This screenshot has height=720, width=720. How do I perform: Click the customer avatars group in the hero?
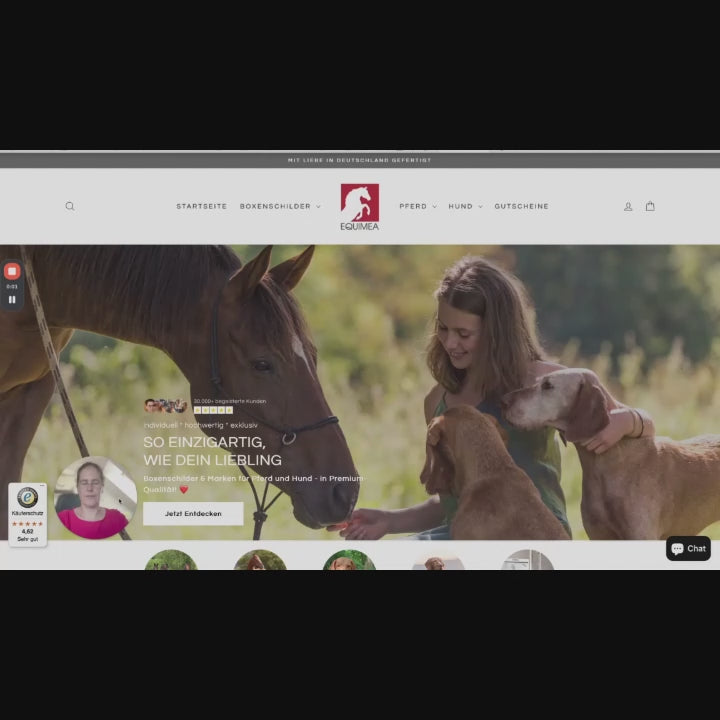[x=165, y=405]
